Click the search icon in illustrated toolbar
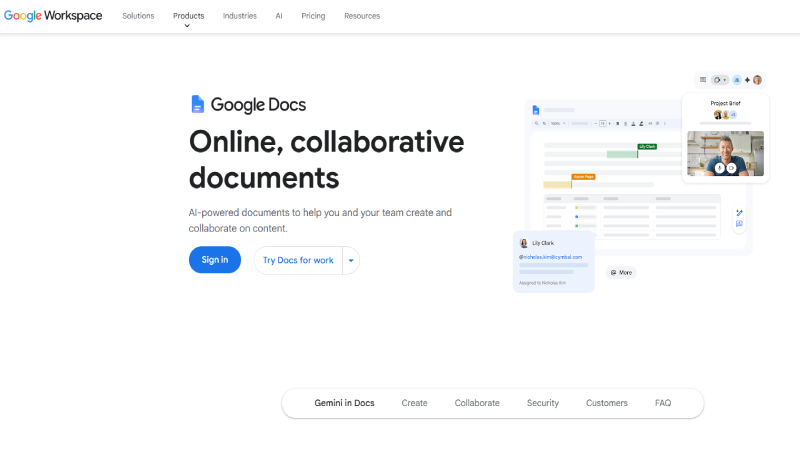The width and height of the screenshot is (800, 450). tap(536, 123)
